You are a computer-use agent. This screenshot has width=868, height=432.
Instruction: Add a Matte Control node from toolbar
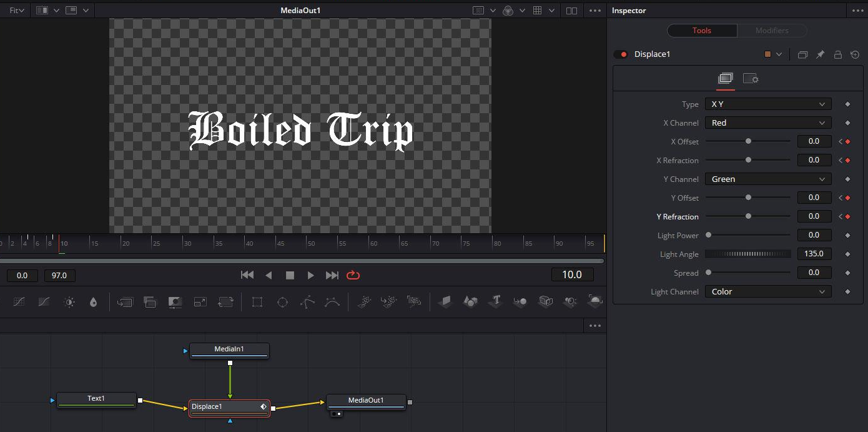tap(175, 302)
